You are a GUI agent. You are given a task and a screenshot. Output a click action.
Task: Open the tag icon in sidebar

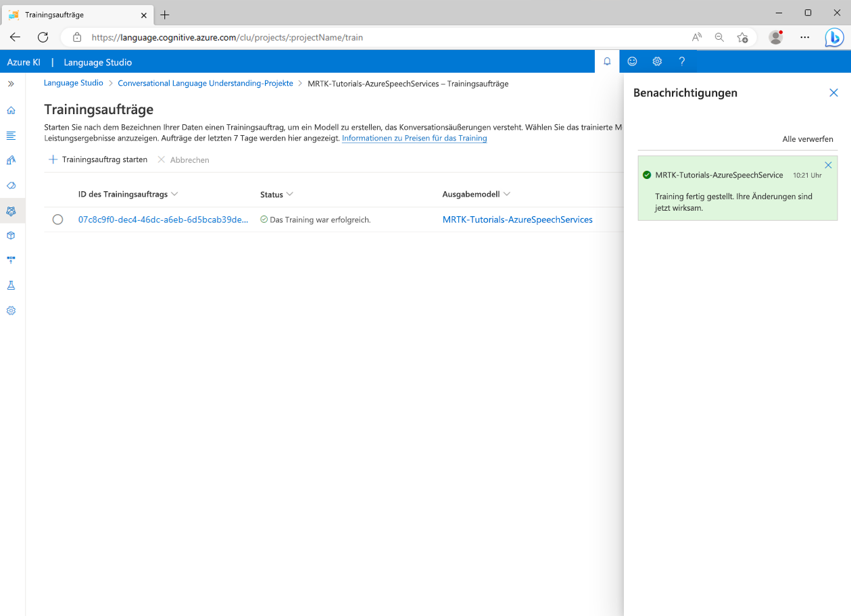(11, 185)
